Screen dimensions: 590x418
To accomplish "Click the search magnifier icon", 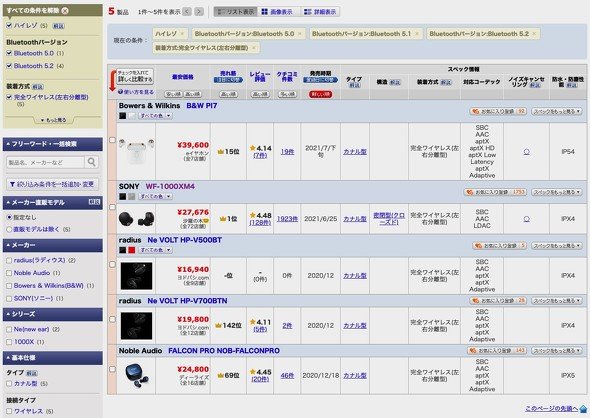I will [x=91, y=162].
